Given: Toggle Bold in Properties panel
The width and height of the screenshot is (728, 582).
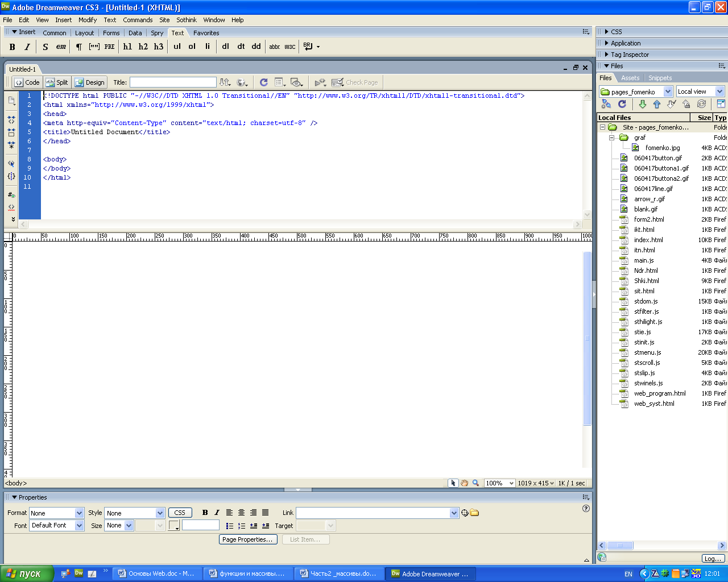Looking at the screenshot, I should click(x=205, y=513).
